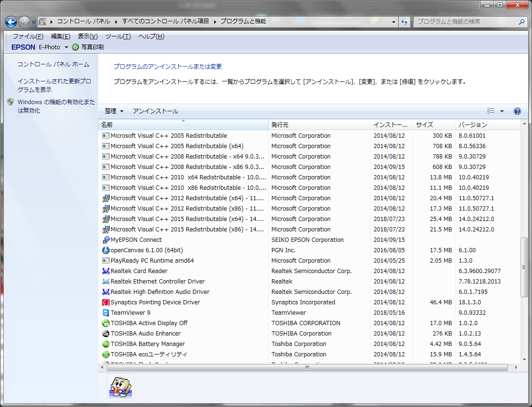Select the Realtek Card Reader icon
This screenshot has width=532, height=407.
[106, 271]
